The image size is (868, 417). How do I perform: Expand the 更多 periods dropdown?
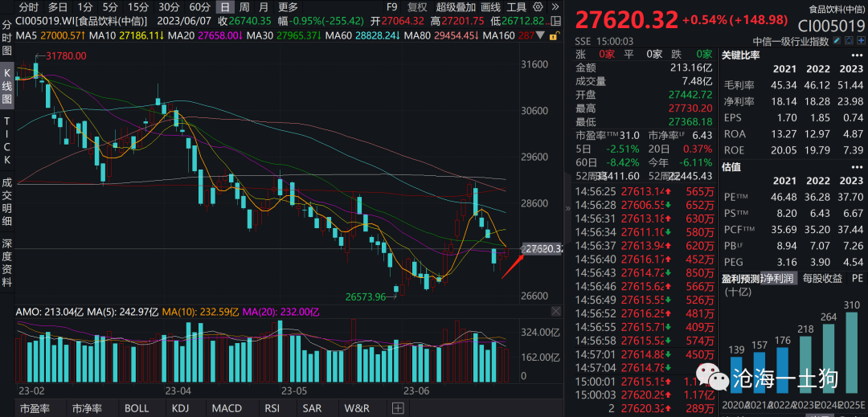coord(288,6)
